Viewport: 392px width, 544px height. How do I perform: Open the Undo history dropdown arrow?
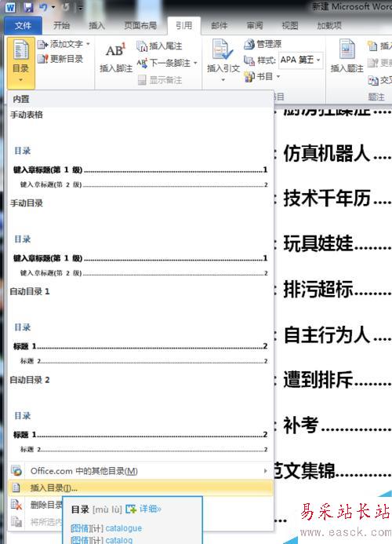coord(53,7)
